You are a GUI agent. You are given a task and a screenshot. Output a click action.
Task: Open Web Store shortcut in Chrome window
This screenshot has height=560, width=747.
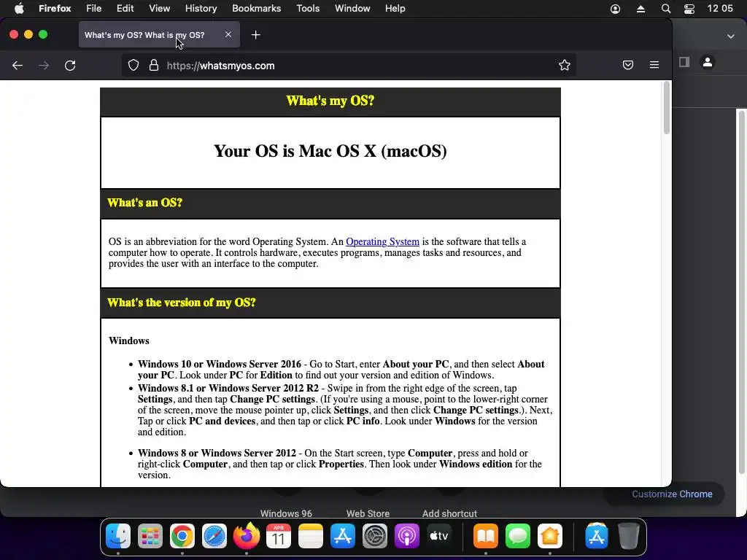coord(368,513)
